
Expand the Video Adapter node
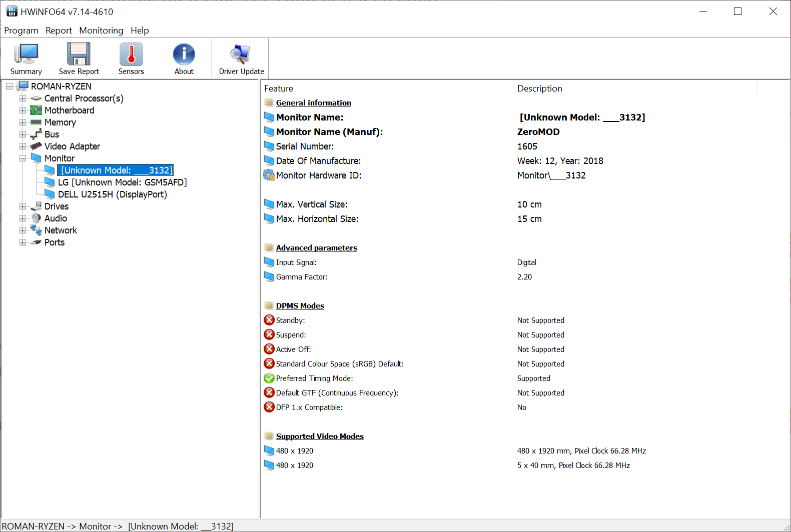point(23,146)
